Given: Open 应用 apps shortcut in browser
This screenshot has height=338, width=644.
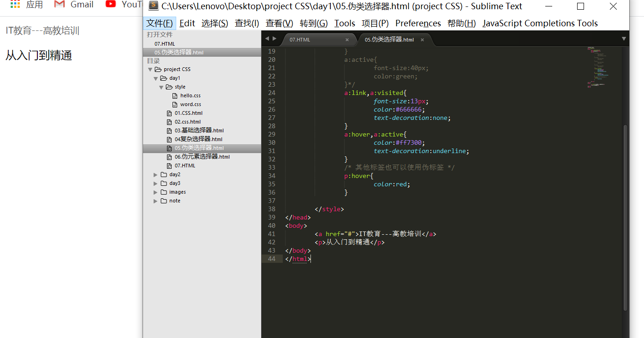Looking at the screenshot, I should click(26, 5).
